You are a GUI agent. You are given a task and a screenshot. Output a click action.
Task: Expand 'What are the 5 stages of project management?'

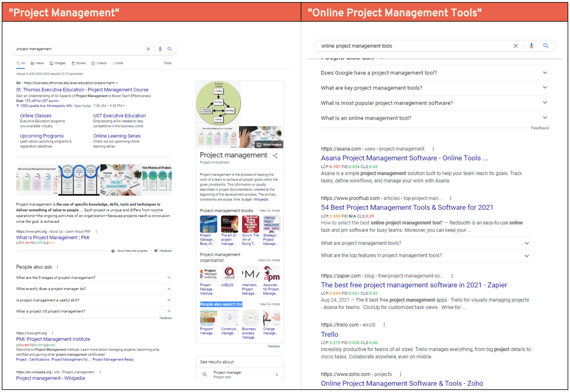94,278
